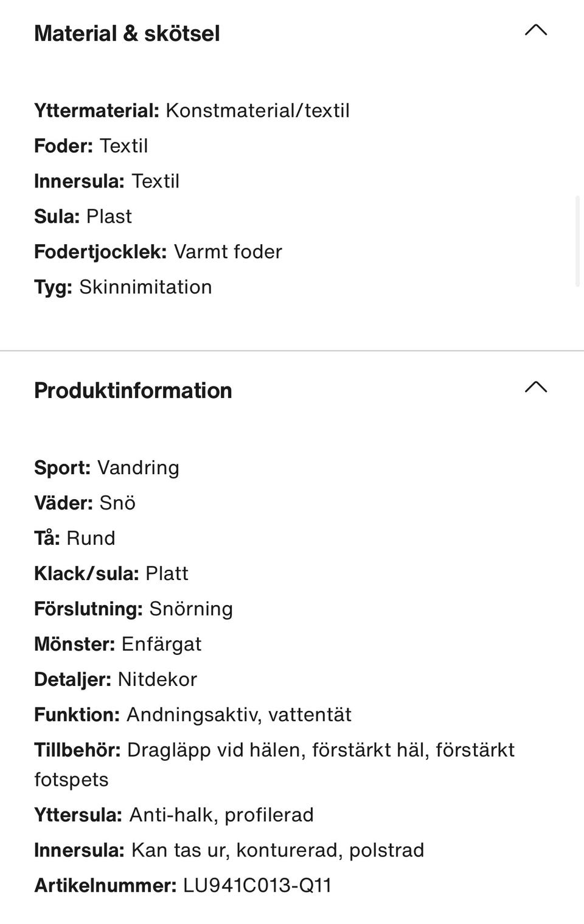Select the Foder: Textil row
This screenshot has width=584, height=924.
coord(91,146)
